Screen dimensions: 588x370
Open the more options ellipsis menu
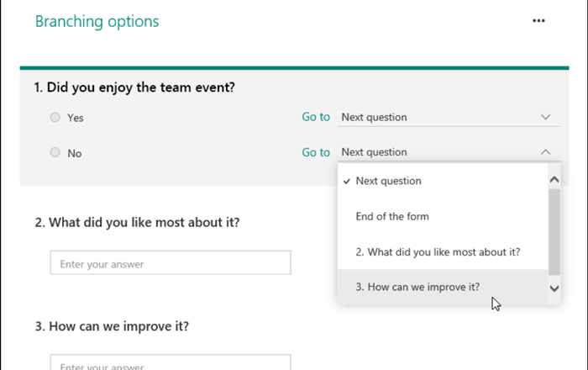click(x=538, y=21)
